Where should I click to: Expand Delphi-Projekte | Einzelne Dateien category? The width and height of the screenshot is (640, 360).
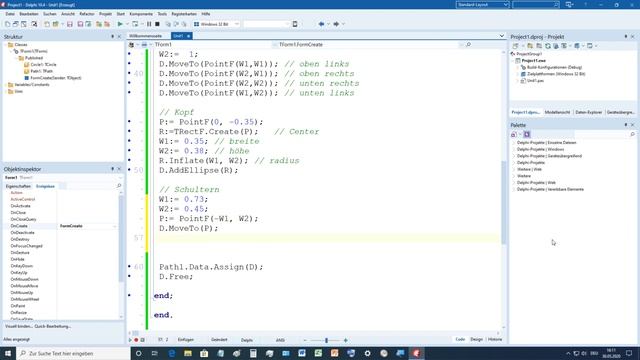tap(514, 143)
